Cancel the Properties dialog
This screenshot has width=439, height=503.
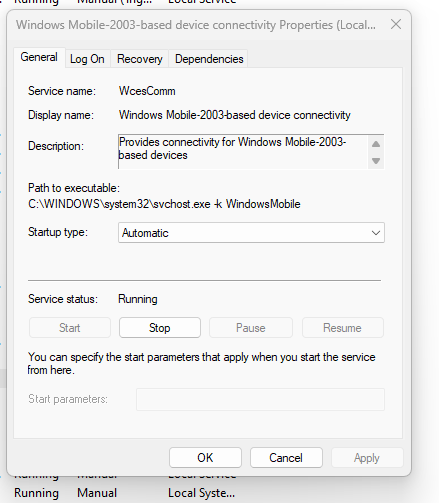(286, 458)
